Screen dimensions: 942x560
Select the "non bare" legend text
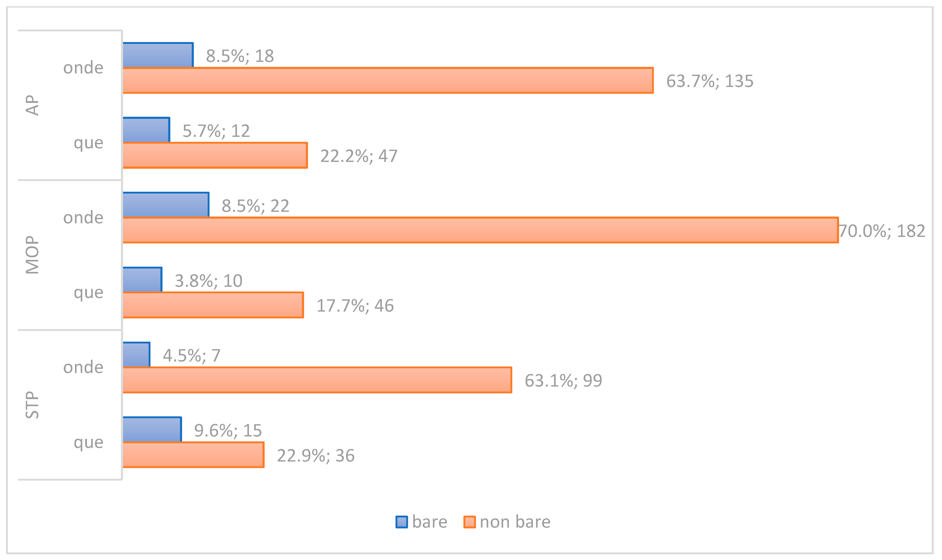pos(515,522)
